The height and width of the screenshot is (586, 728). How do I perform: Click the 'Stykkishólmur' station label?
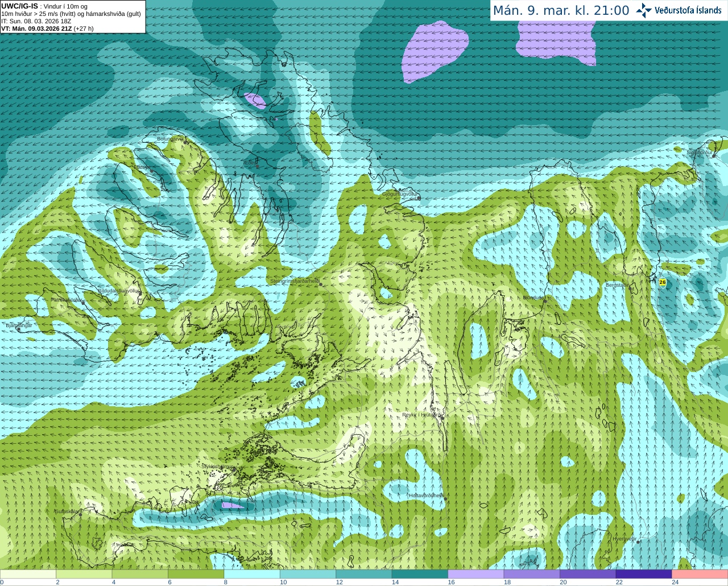pos(217,466)
